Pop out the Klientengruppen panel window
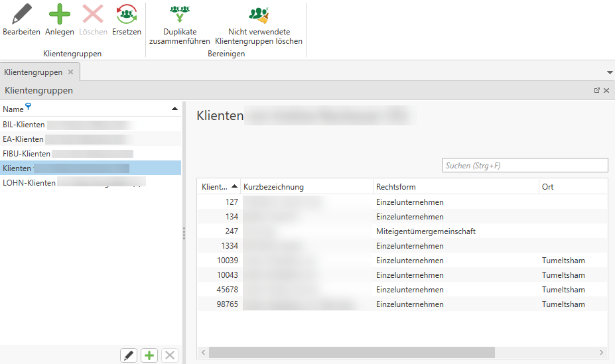This screenshot has height=364, width=615. 597,90
